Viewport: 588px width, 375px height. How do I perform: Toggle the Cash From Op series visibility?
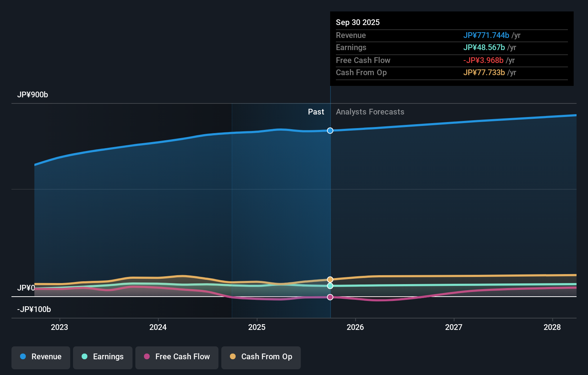[x=261, y=357]
